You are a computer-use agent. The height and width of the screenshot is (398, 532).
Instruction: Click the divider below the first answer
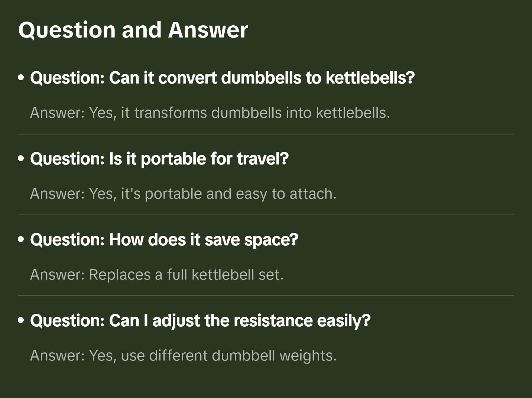pyautogui.click(x=266, y=134)
